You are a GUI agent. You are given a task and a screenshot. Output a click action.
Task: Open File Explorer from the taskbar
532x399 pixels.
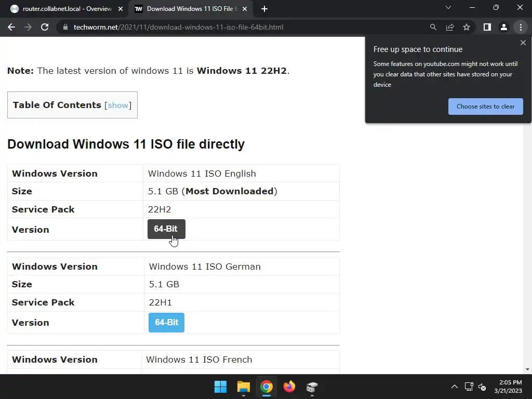point(244,387)
